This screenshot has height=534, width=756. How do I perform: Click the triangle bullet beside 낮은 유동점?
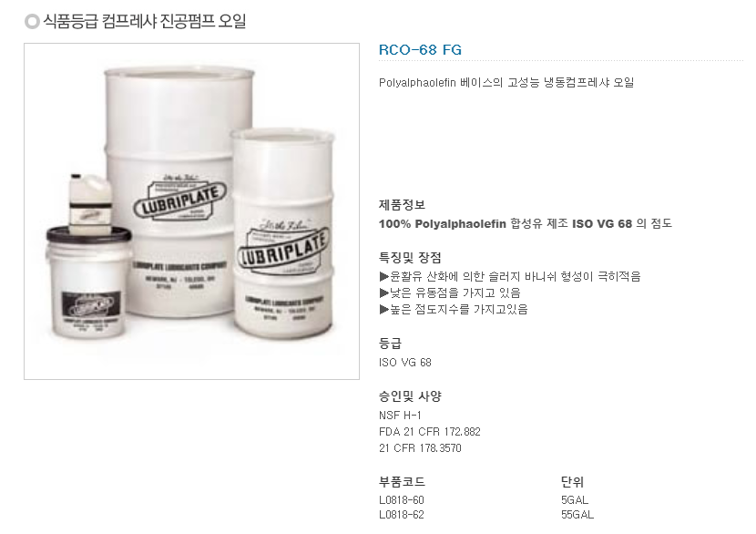[383, 293]
